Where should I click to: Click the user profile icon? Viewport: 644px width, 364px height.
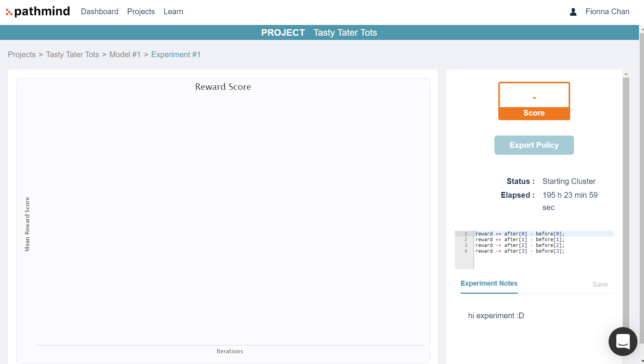point(573,12)
